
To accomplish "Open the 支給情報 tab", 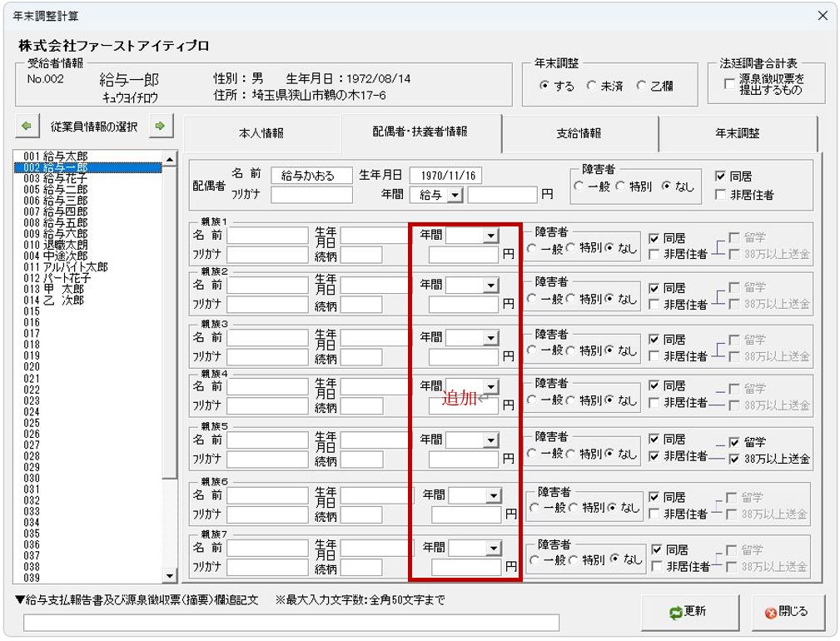I will 579,133.
